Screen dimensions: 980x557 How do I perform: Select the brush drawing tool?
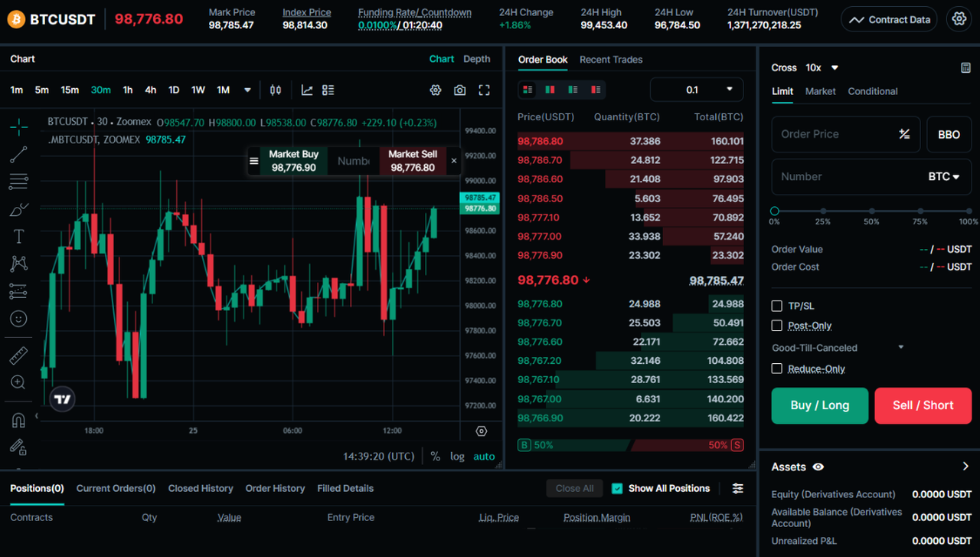point(19,209)
